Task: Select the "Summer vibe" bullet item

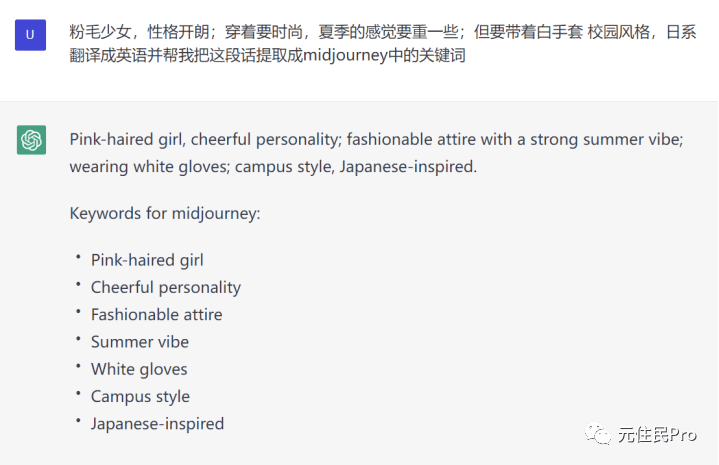Action: coord(139,342)
